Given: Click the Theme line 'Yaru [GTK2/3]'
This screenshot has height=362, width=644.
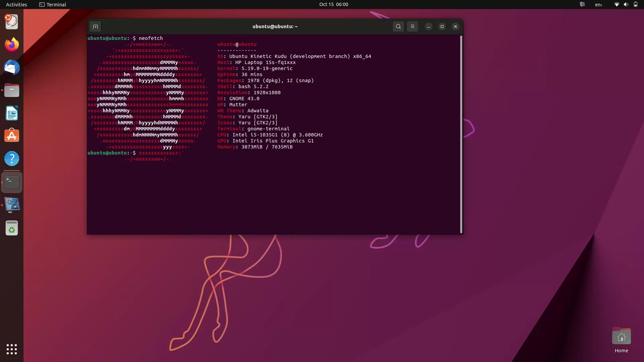Looking at the screenshot, I should tap(258, 117).
